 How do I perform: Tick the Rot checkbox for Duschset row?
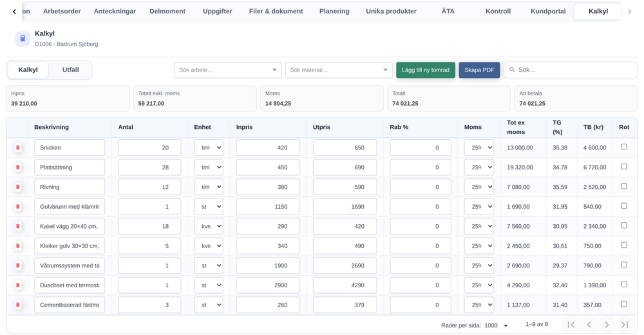[624, 285]
